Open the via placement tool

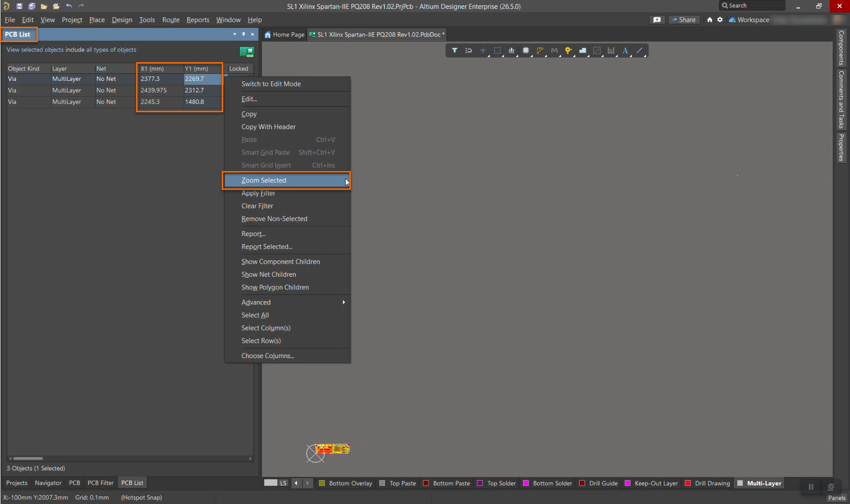click(x=568, y=50)
